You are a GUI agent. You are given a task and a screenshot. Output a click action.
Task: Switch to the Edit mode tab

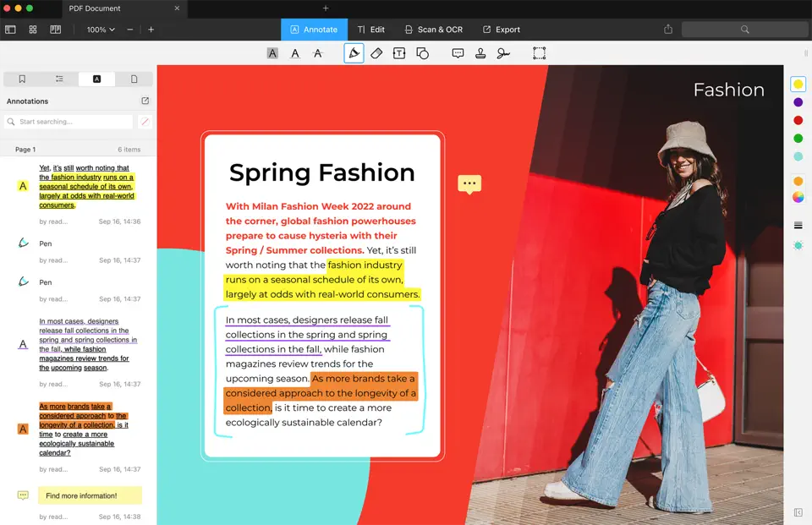click(x=370, y=30)
